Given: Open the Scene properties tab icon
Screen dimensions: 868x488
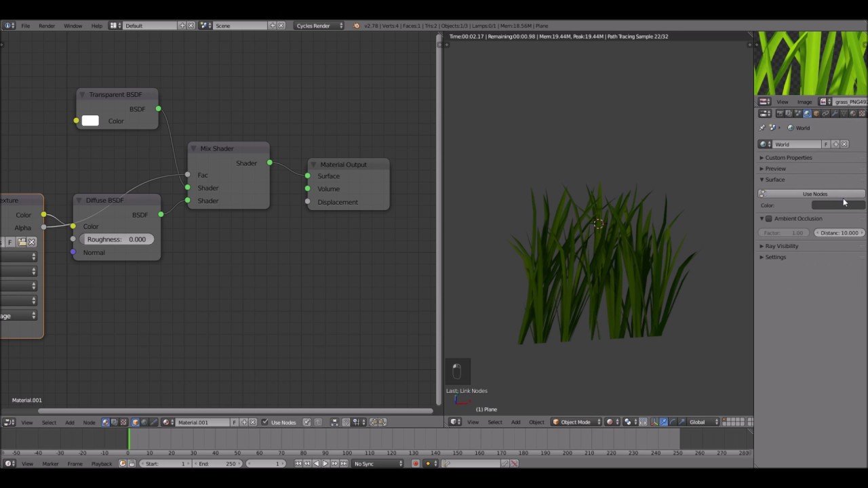Looking at the screenshot, I should [797, 114].
